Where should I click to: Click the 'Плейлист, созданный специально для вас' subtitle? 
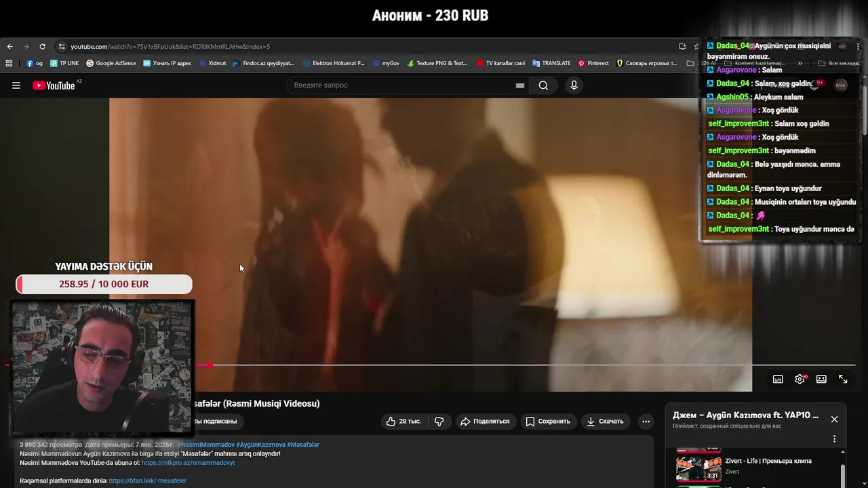click(726, 426)
